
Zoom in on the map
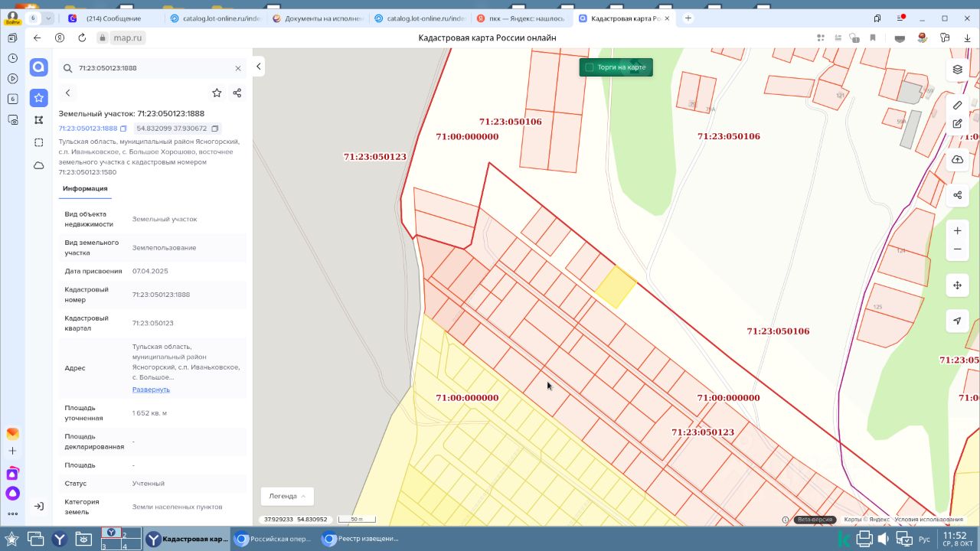[957, 231]
